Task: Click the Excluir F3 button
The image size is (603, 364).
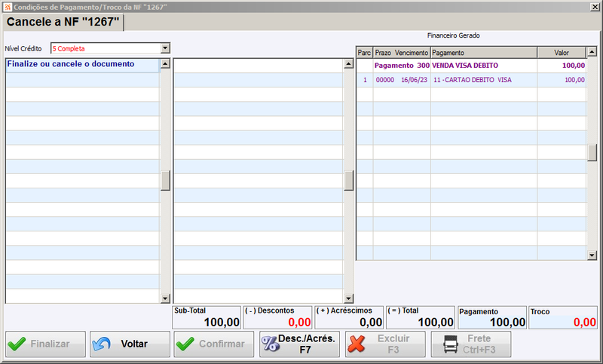Action: click(x=385, y=344)
